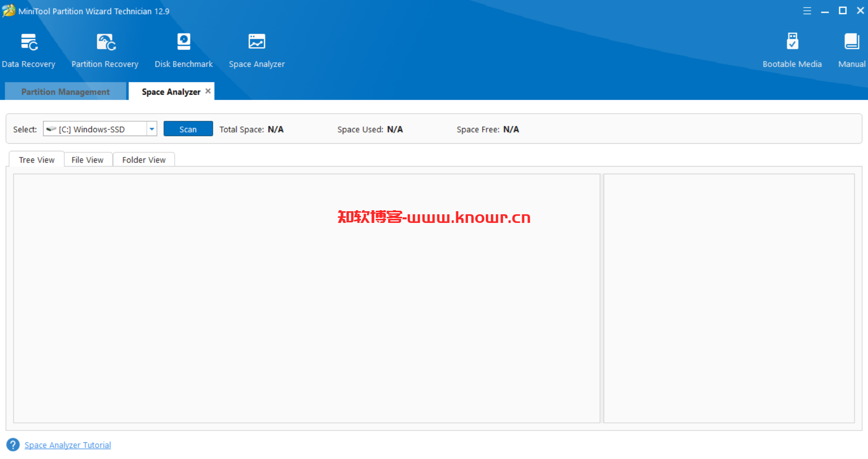Screen dimensions: 868x459
Task: Open Bootable Media builder
Action: click(x=792, y=50)
